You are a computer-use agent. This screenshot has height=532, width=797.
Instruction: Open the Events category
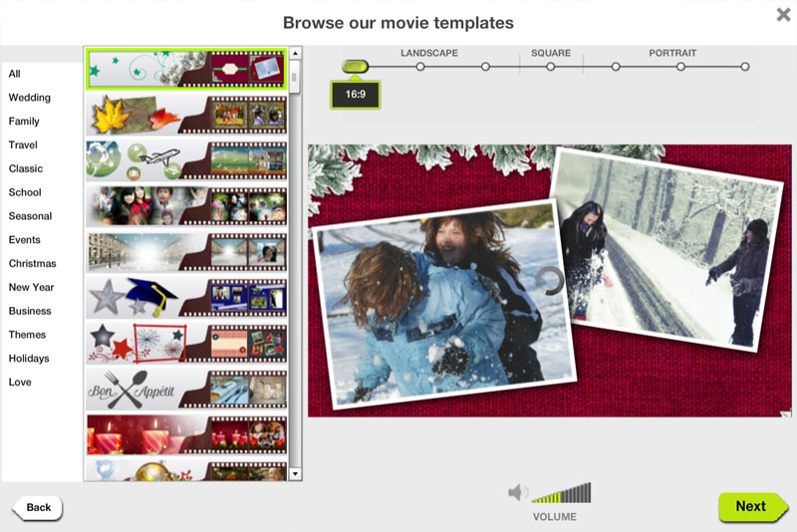tap(24, 240)
